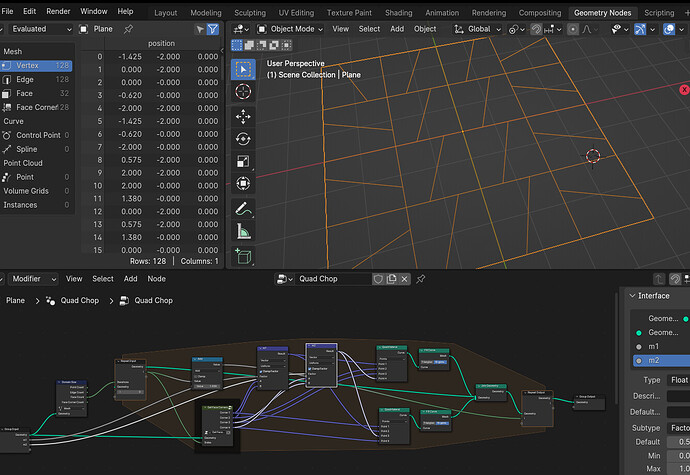Viewport: 690px width, 475px height.
Task: Toggle snapping magnet in 3D viewport header
Action: click(x=536, y=29)
